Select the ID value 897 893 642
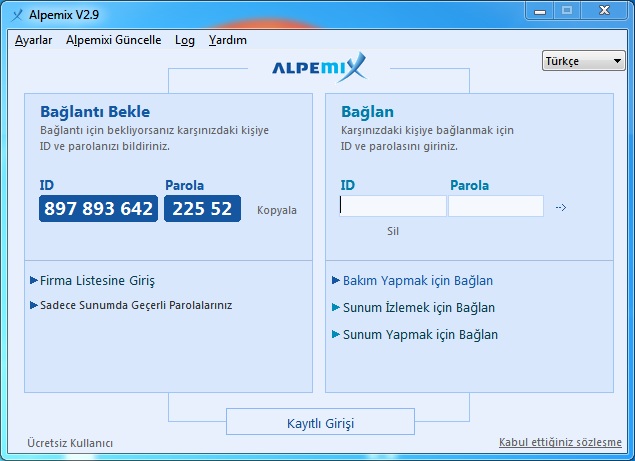The image size is (635, 461). 98,209
